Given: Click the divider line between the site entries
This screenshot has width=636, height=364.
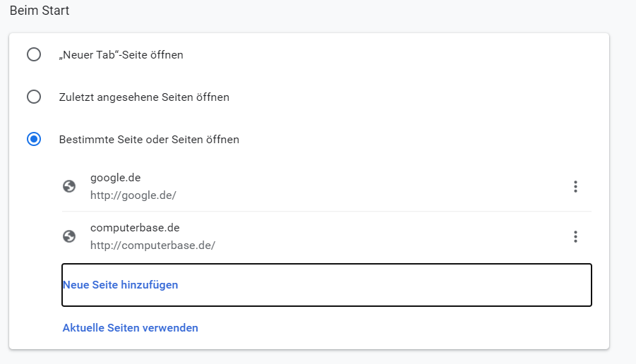Looking at the screenshot, I should (x=326, y=211).
